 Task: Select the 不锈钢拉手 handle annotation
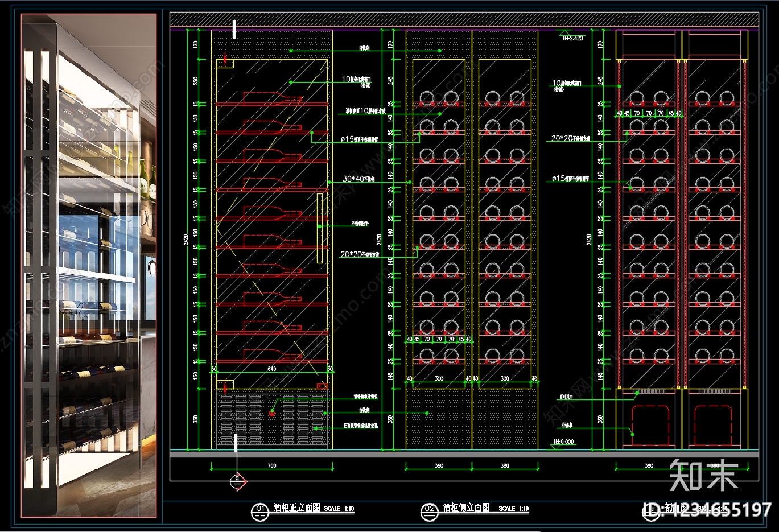click(360, 224)
